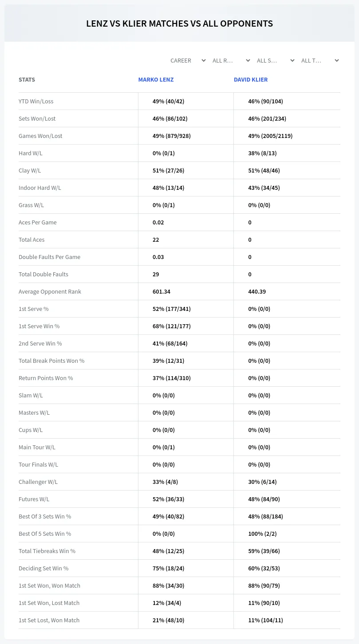Viewport: 359px width, 644px height.
Task: Click Klier's Total Tiebreaks Win 59% (39/66)
Action: tap(264, 551)
